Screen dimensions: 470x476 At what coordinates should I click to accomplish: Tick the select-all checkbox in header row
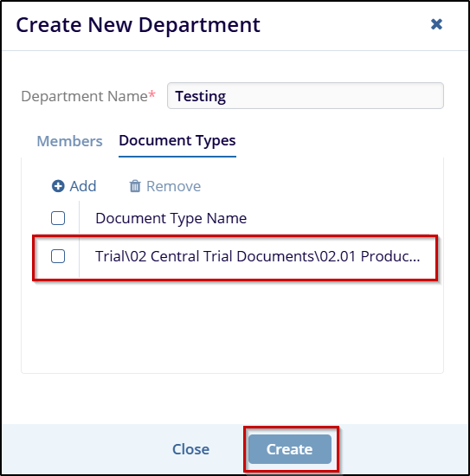tap(58, 218)
